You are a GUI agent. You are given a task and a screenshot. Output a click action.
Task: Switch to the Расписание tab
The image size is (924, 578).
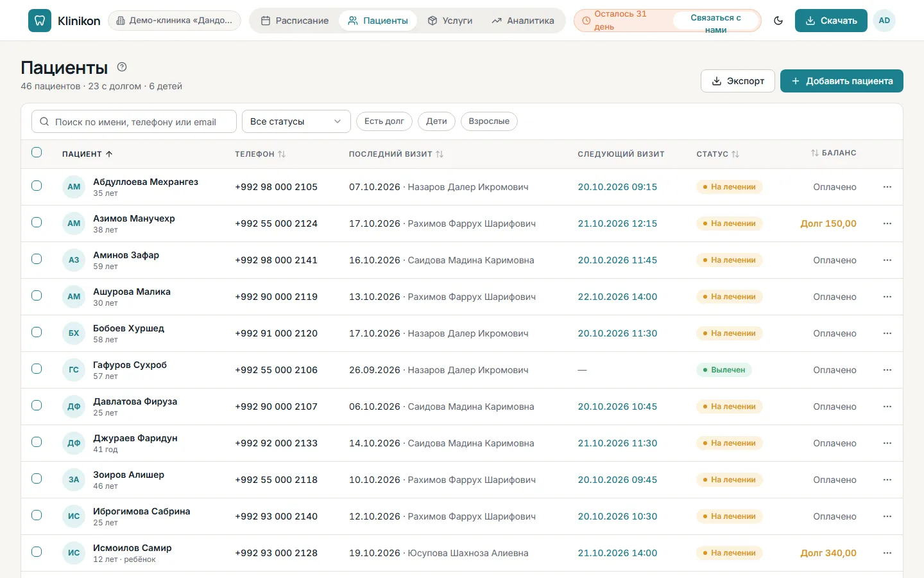295,21
